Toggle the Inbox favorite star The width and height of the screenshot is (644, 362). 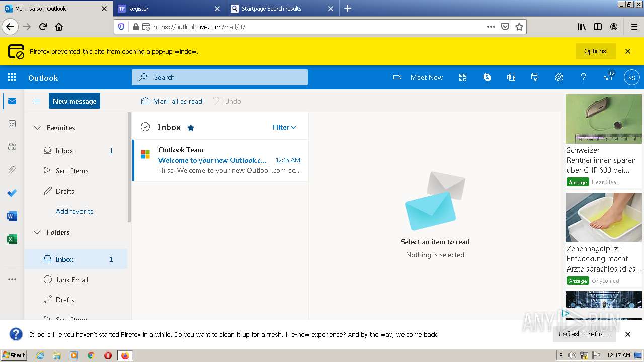pos(191,128)
